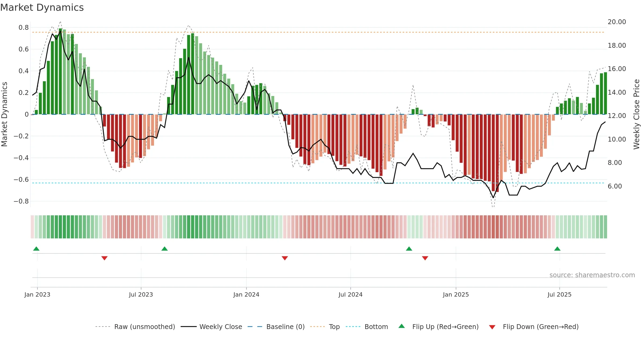The height and width of the screenshot is (362, 644).
Task: Click the green flip-up triangle near Oct 2024
Action: (x=409, y=249)
